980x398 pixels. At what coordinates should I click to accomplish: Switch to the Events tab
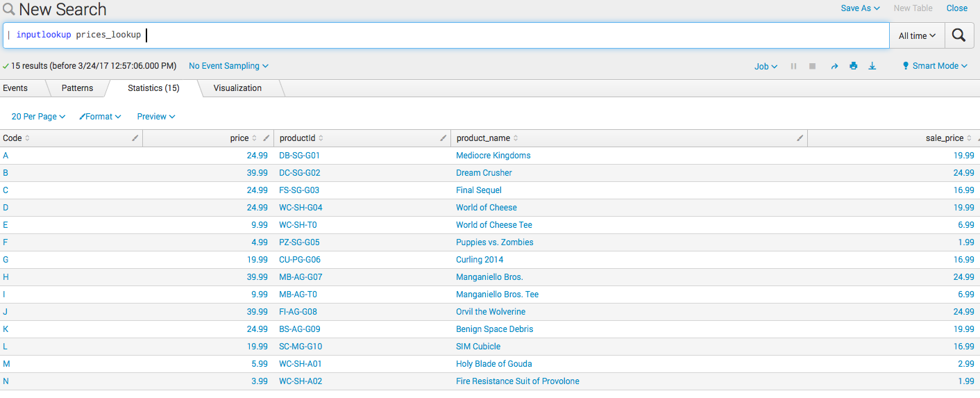pos(15,88)
